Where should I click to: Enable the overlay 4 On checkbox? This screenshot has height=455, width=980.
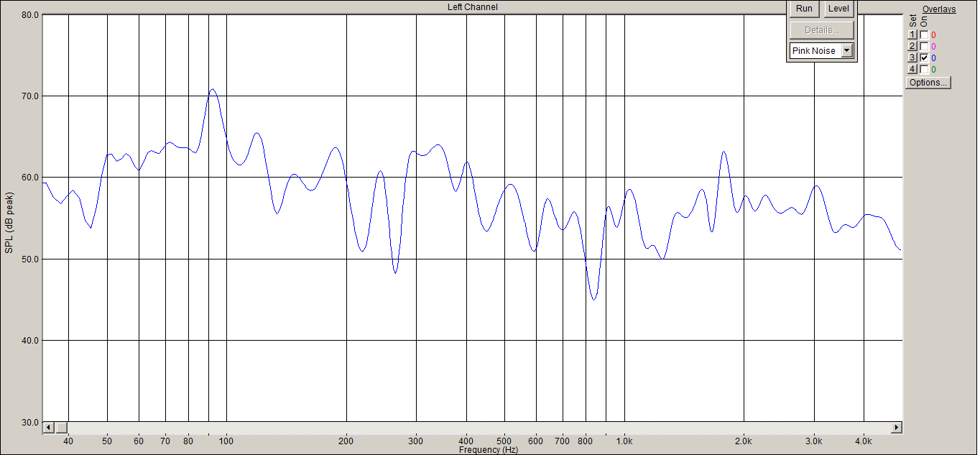coord(924,69)
